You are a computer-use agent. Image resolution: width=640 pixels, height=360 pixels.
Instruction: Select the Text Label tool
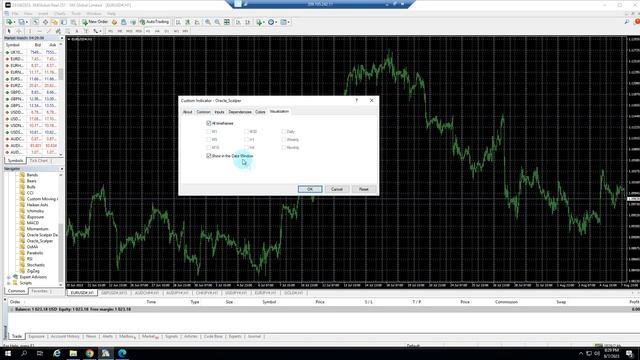coord(86,31)
